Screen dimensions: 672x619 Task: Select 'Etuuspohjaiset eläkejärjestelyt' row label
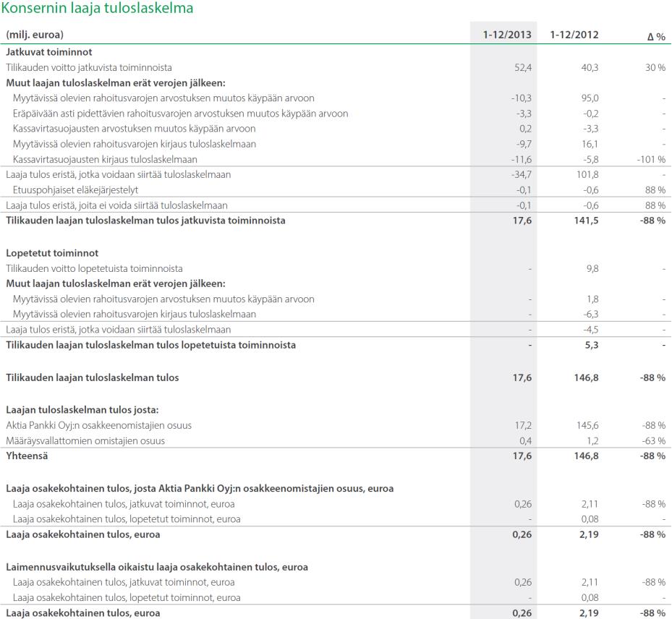(75, 189)
